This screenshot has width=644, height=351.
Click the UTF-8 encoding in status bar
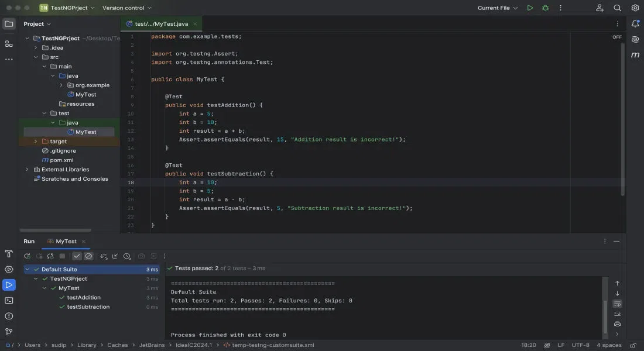(580, 345)
